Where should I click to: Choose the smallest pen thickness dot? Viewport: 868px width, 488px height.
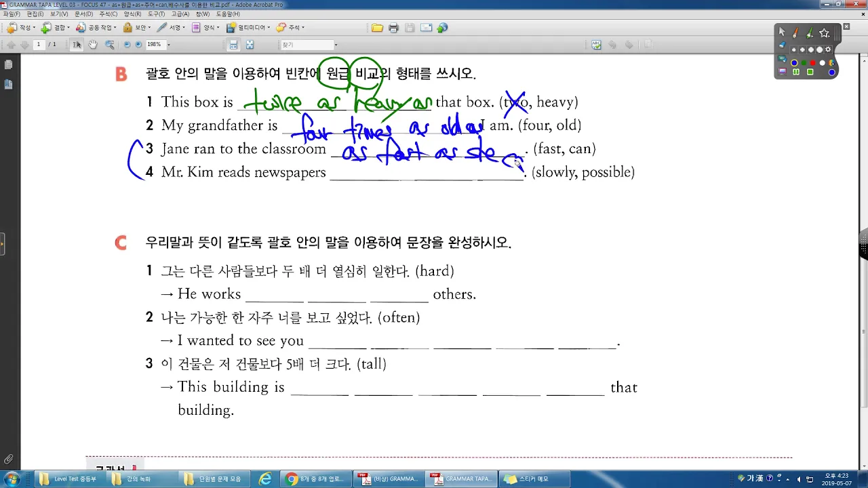794,49
